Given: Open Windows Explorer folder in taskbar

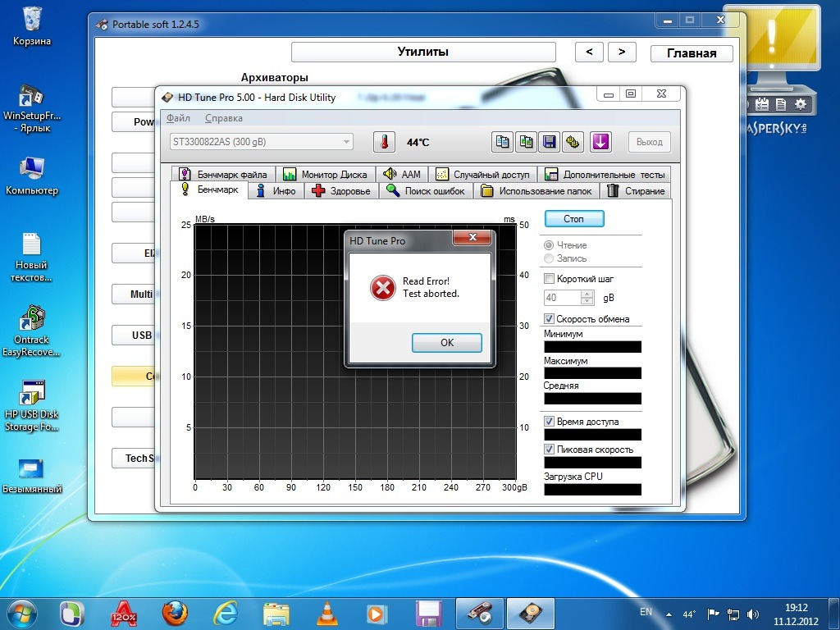Looking at the screenshot, I should tap(276, 614).
